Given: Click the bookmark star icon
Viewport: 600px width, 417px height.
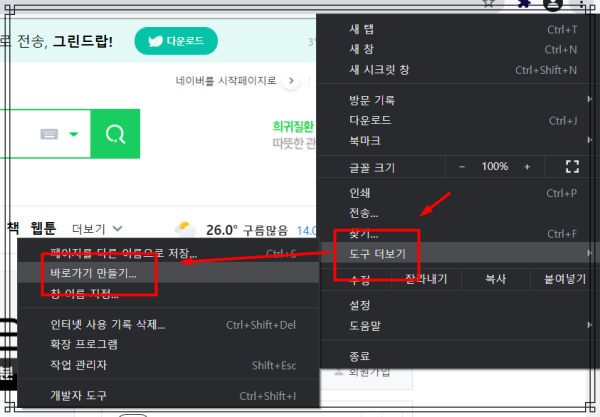Looking at the screenshot, I should 488,3.
